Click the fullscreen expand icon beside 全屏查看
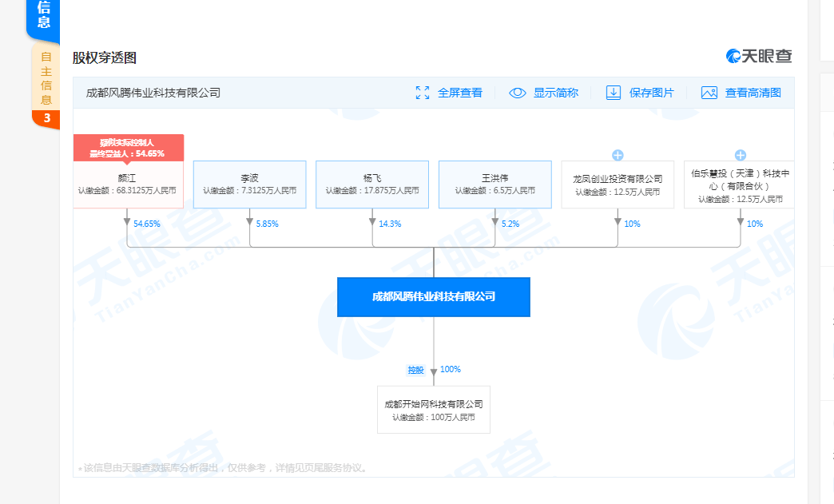This screenshot has height=504, width=834. click(x=423, y=93)
